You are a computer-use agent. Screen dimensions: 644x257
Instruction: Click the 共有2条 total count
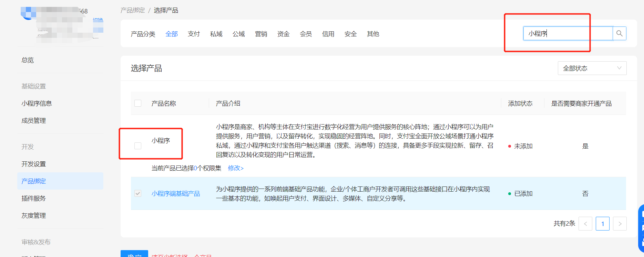pyautogui.click(x=564, y=224)
